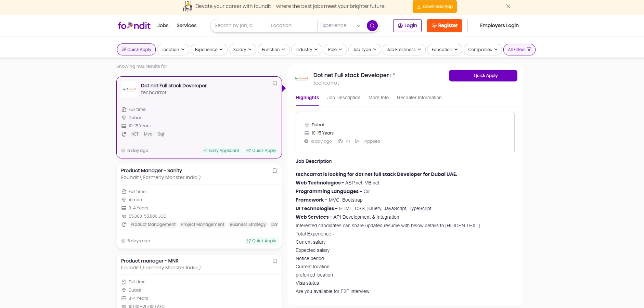Quick Apply on Product Manager - Sanity card
This screenshot has width=644, height=308.
click(x=261, y=241)
